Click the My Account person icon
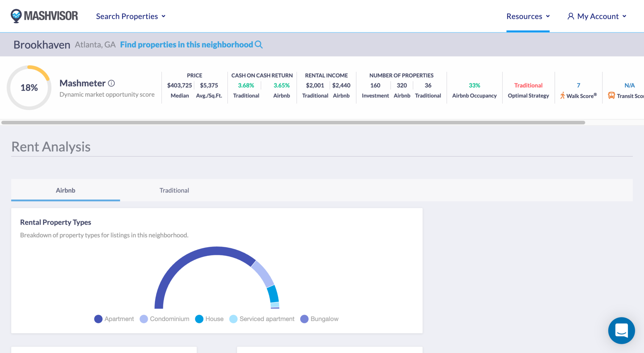The image size is (644, 353). pyautogui.click(x=571, y=16)
